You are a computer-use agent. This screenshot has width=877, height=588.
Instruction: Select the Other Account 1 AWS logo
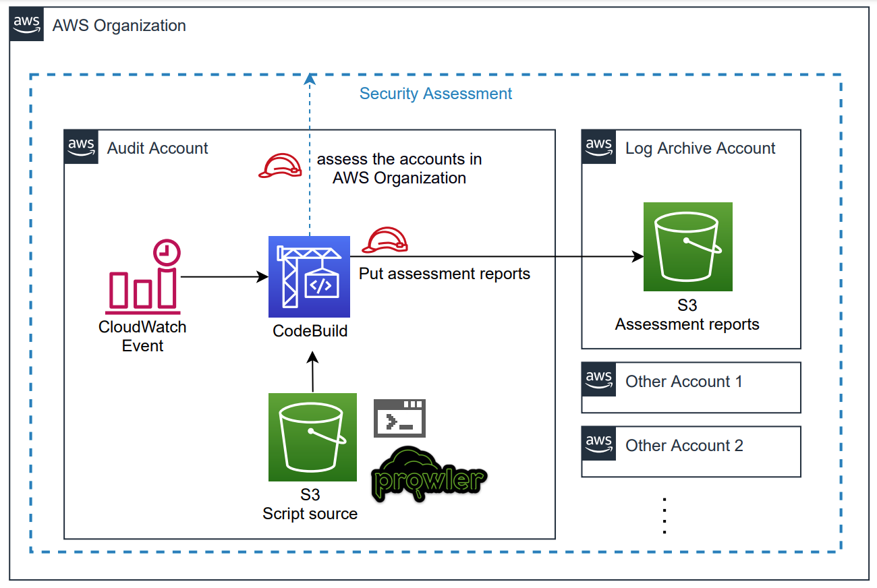(598, 380)
